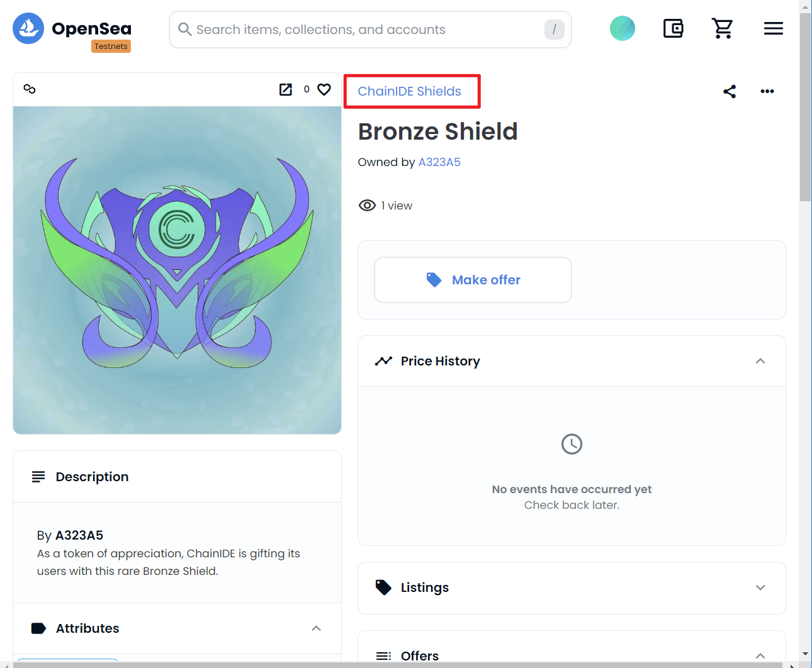Viewport: 812px width, 668px height.
Task: Collapse the Attributes section
Action: coord(316,628)
